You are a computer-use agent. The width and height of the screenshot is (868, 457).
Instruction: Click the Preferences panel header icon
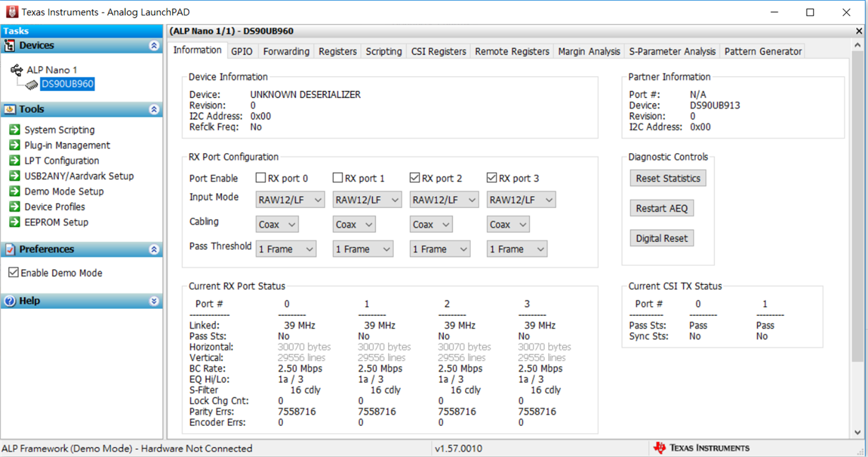10,249
